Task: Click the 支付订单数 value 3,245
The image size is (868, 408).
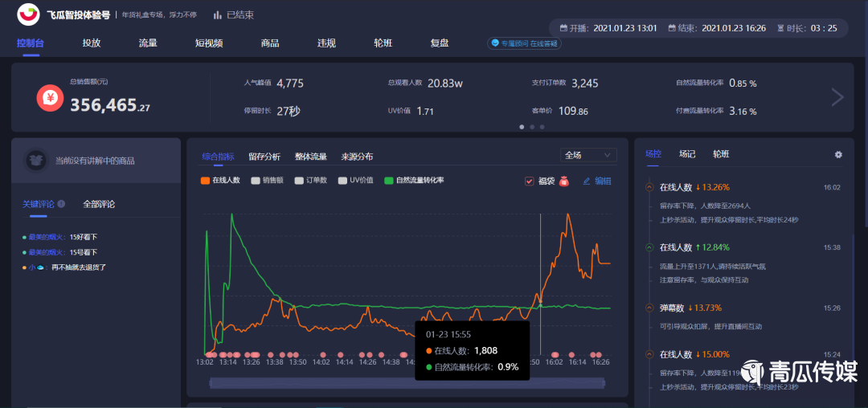Action: point(585,84)
